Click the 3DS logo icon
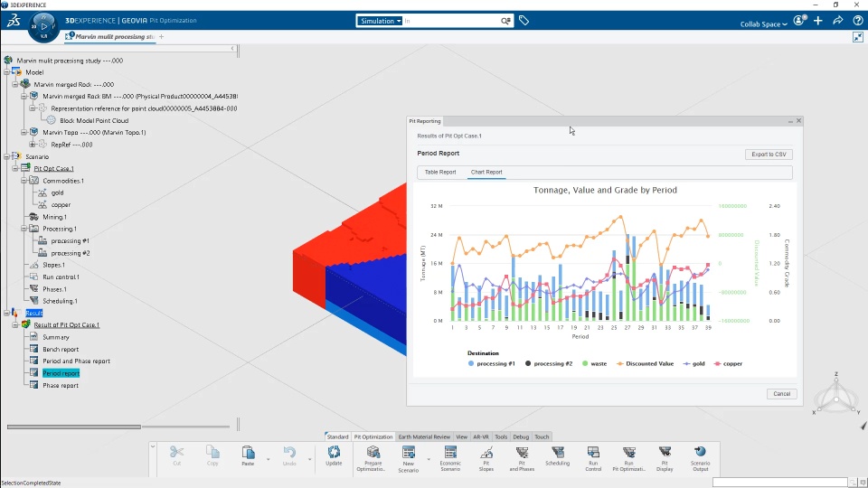This screenshot has height=488, width=868. [14, 21]
